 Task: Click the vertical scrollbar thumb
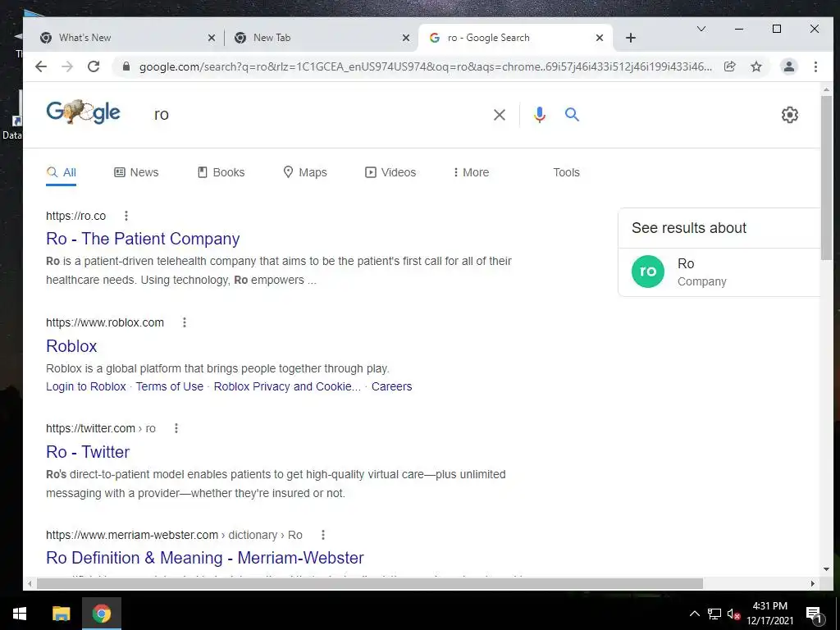(826, 178)
